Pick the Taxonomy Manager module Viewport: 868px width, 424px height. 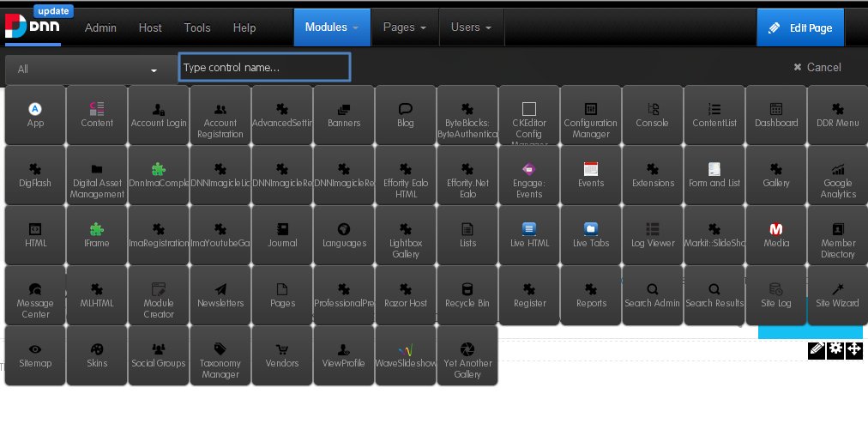point(220,356)
